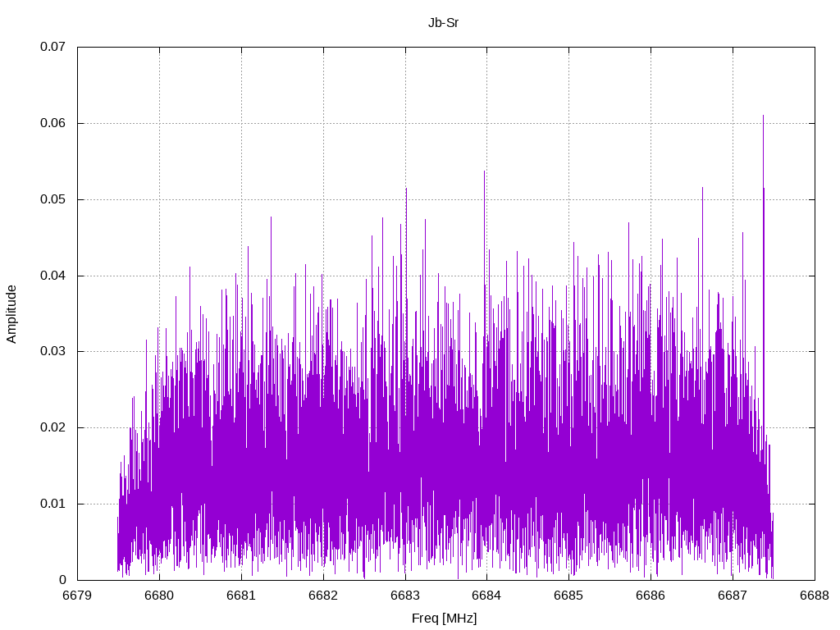Click the x-axis tick label 6683
The height and width of the screenshot is (630, 840).
(x=405, y=596)
